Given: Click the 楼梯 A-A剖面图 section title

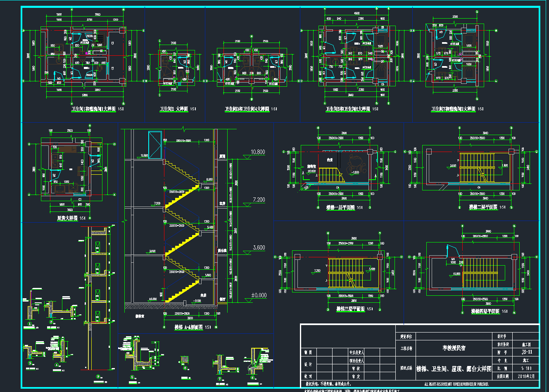Looking at the screenshot, I should (x=188, y=327).
